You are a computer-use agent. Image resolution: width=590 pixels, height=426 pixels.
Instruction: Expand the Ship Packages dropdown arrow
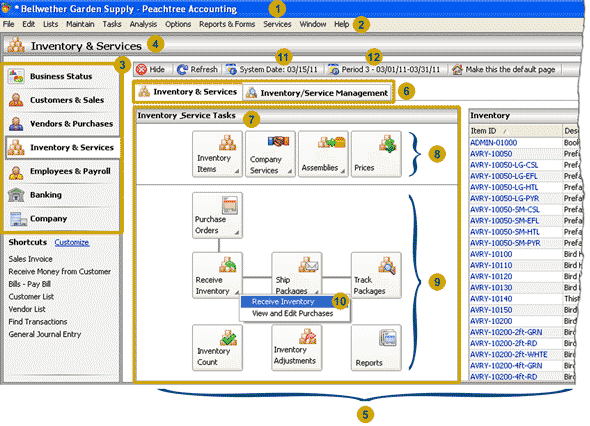(316, 292)
